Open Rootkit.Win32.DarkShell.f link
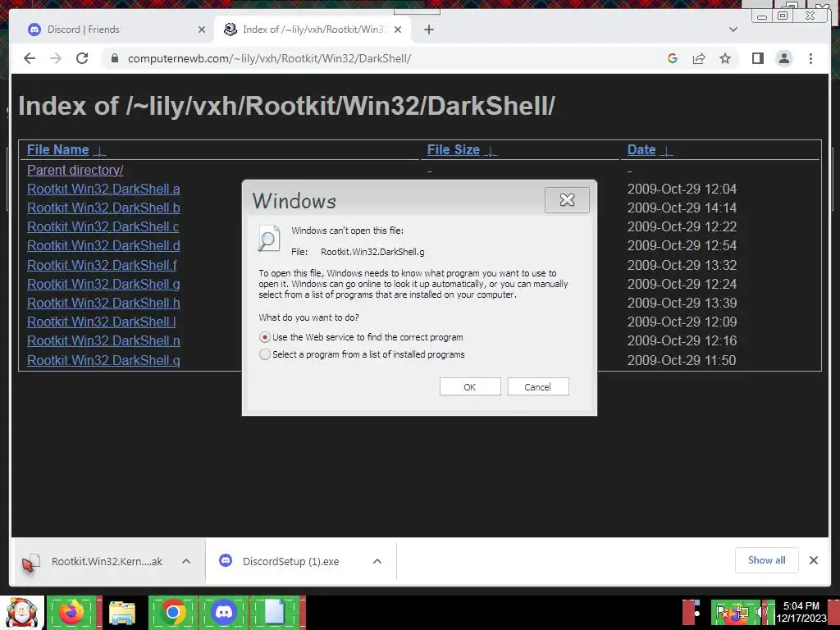Viewport: 840px width, 630px height. (x=102, y=265)
